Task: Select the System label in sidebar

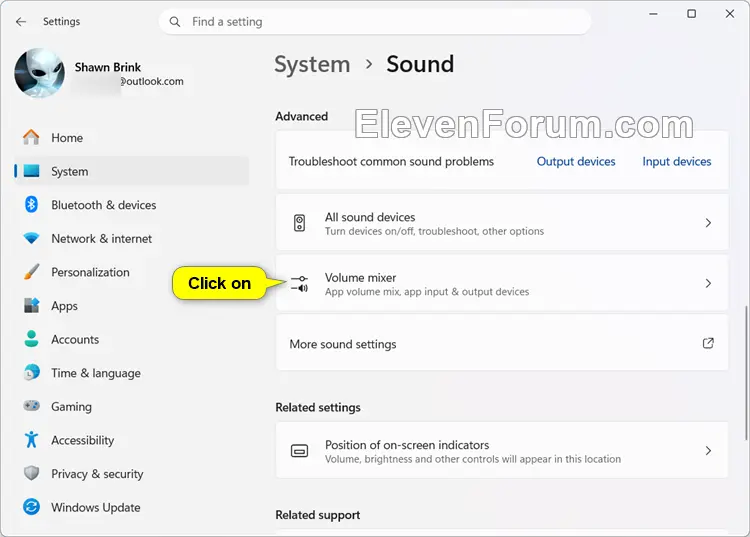Action: pyautogui.click(x=69, y=171)
